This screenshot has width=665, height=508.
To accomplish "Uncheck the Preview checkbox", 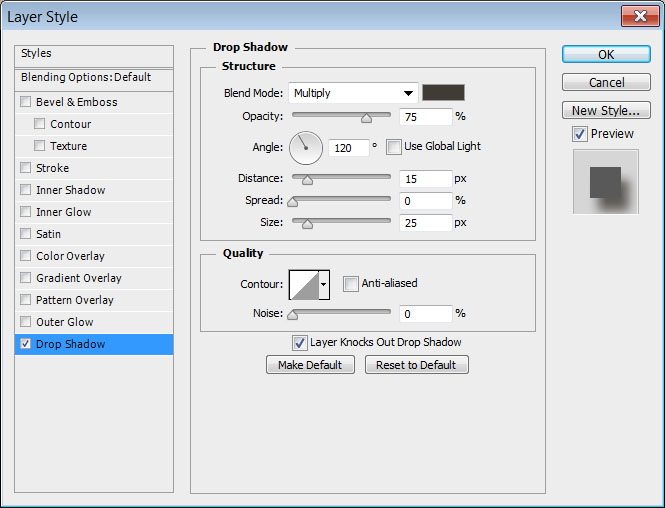I will pos(580,134).
